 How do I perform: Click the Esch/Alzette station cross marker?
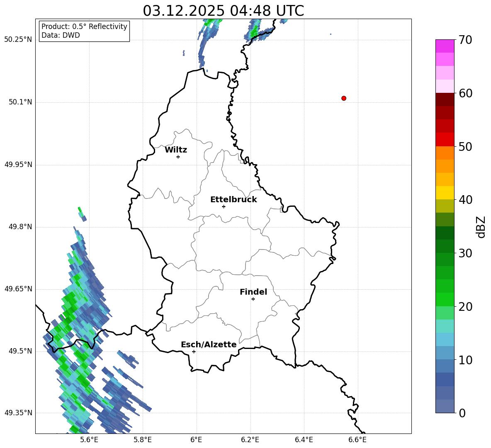tap(194, 351)
